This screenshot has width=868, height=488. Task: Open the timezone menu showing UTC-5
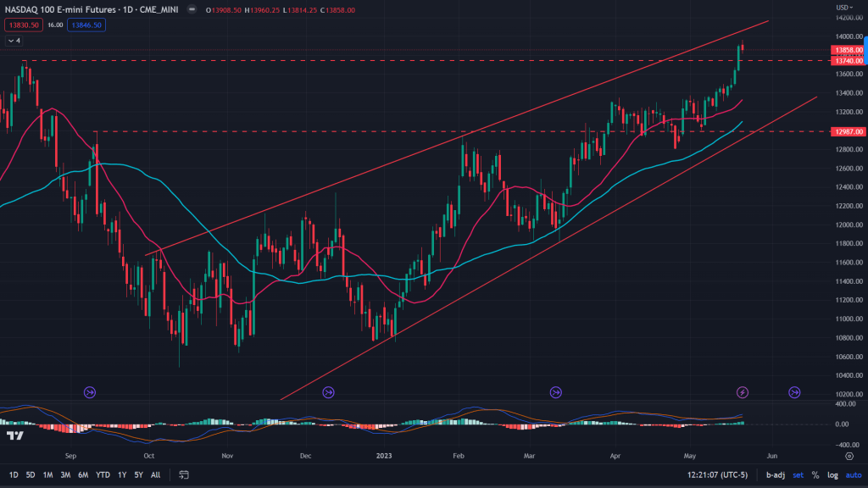[717, 475]
